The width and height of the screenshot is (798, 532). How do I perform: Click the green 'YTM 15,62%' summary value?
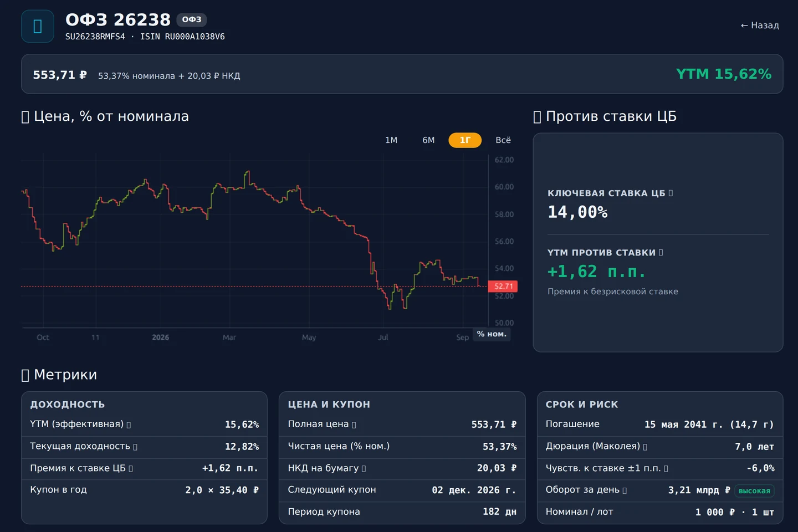click(724, 74)
